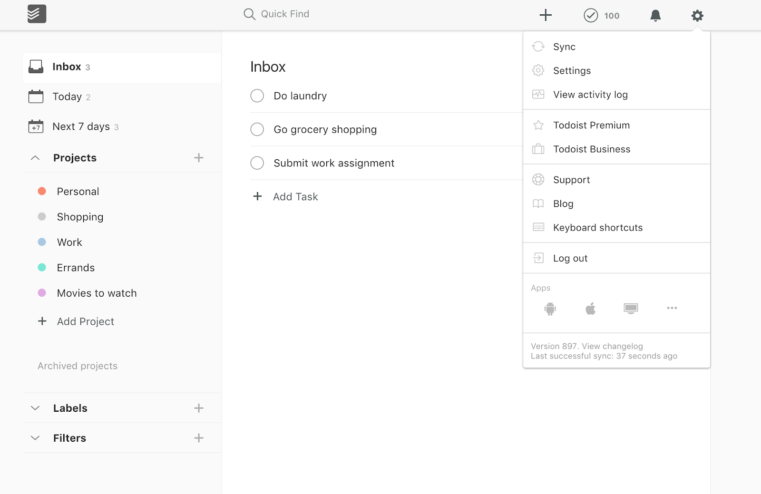Open the Today view label
Screen dimensions: 761x494
tap(67, 97)
